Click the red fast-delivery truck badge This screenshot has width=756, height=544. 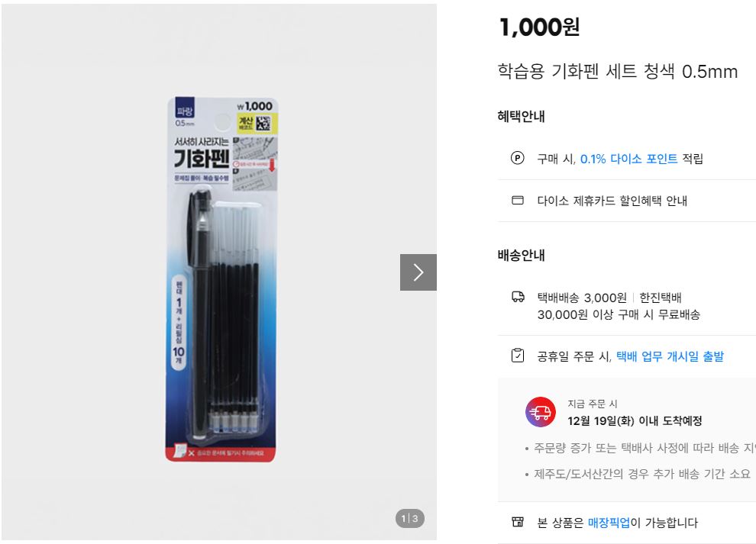coord(540,412)
